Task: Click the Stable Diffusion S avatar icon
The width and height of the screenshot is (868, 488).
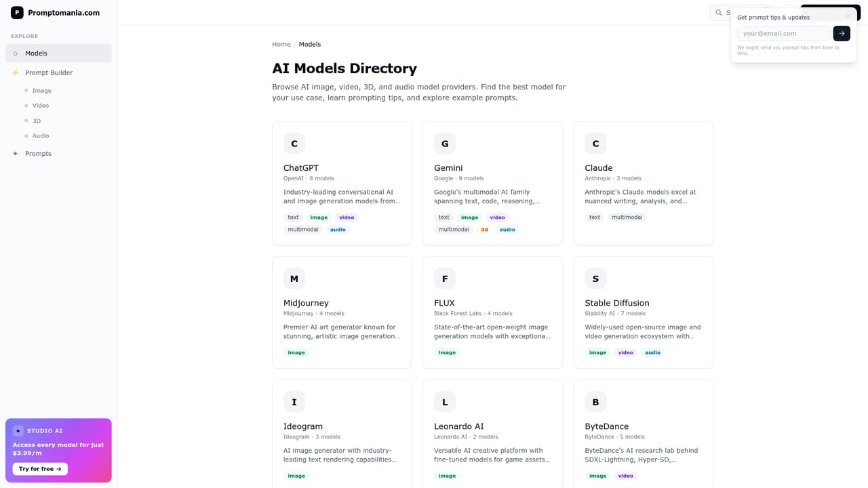Action: [595, 279]
